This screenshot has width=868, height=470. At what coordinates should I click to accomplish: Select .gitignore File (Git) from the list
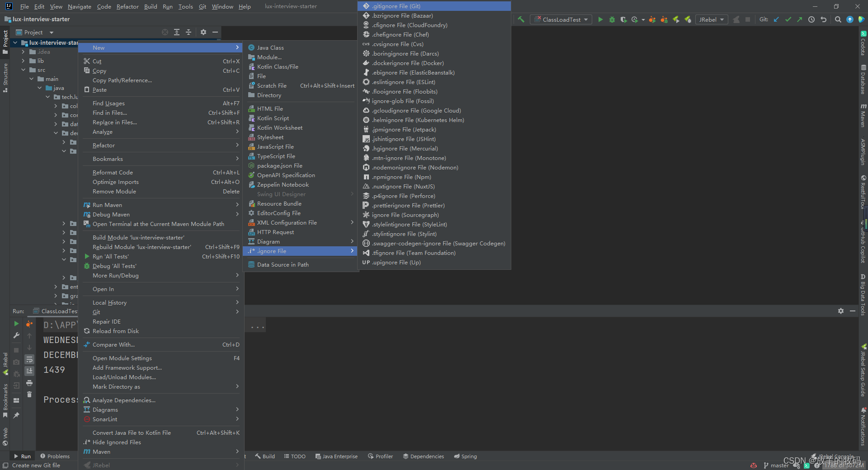coord(398,6)
